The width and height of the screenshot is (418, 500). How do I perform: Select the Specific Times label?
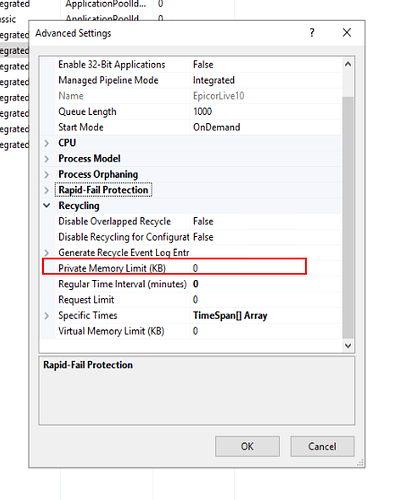pos(88,316)
